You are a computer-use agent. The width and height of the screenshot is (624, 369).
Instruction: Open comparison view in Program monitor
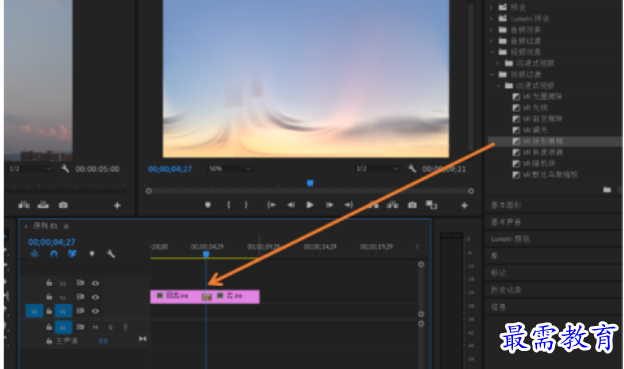click(x=431, y=205)
